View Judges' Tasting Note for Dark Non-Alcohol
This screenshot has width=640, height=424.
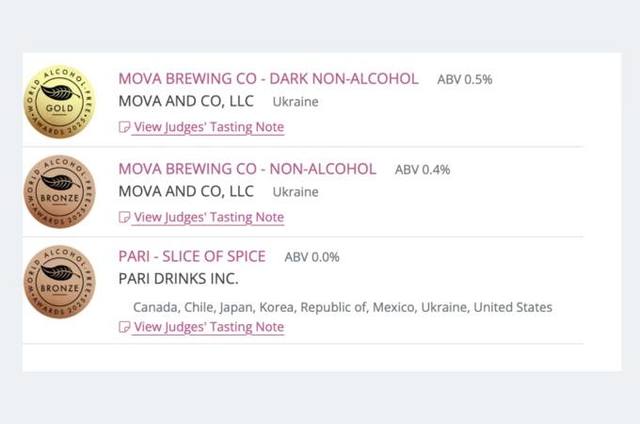pos(209,127)
